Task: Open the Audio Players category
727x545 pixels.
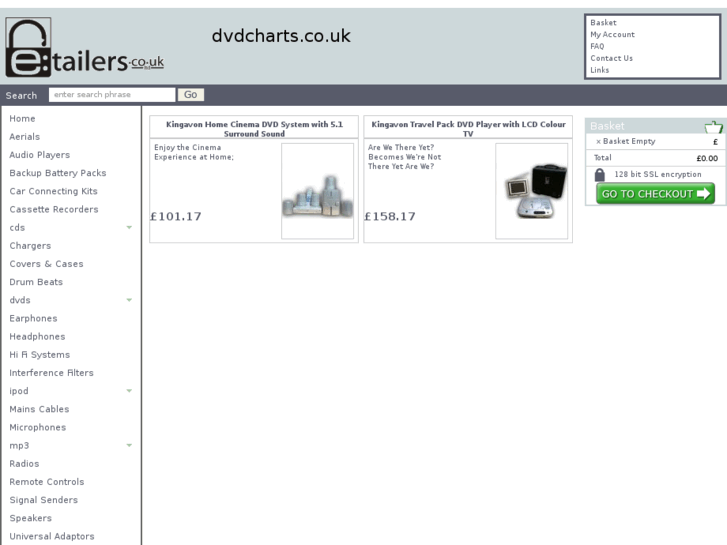Action: click(x=39, y=155)
